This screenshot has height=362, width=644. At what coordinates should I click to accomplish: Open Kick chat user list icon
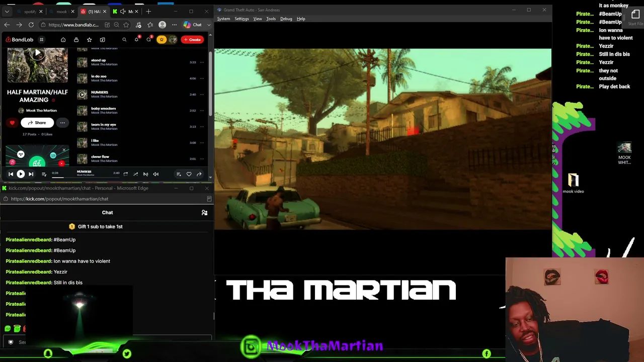click(x=204, y=213)
